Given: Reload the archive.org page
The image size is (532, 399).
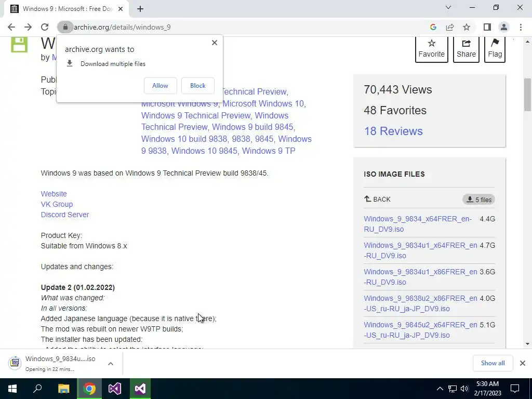Looking at the screenshot, I should coord(45,27).
